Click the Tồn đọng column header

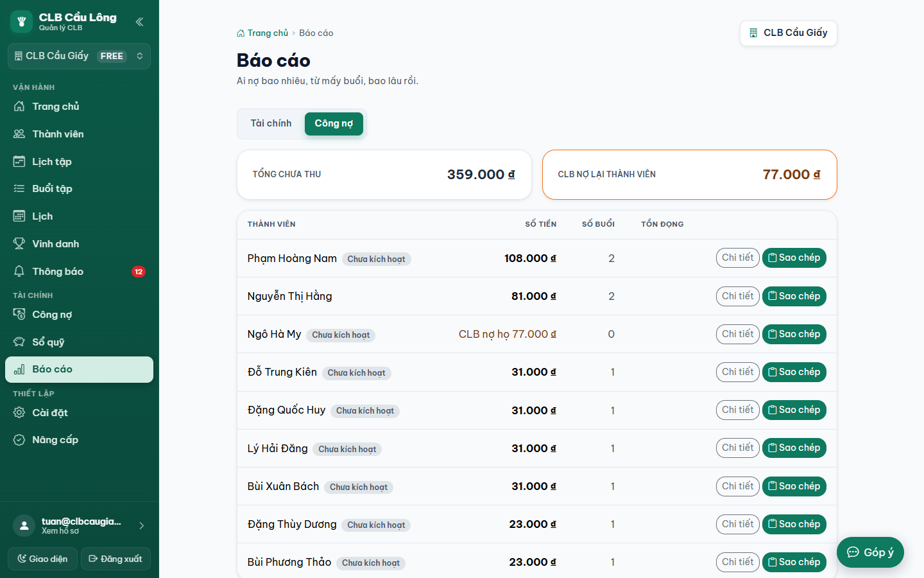point(662,224)
